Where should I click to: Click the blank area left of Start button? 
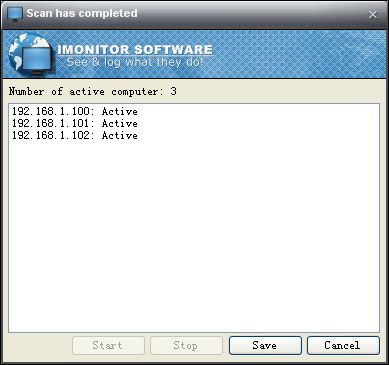pyautogui.click(x=38, y=345)
